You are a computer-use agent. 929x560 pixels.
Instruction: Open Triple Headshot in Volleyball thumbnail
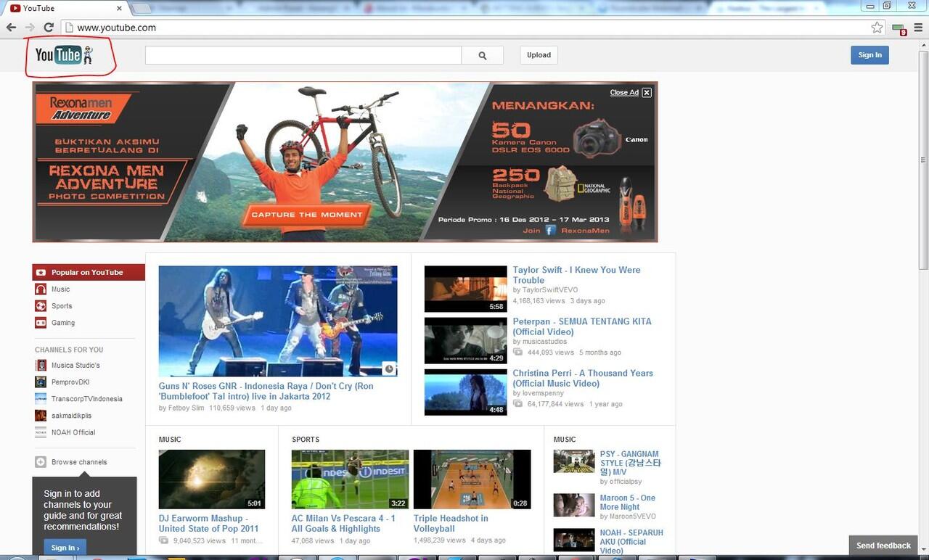pos(472,479)
